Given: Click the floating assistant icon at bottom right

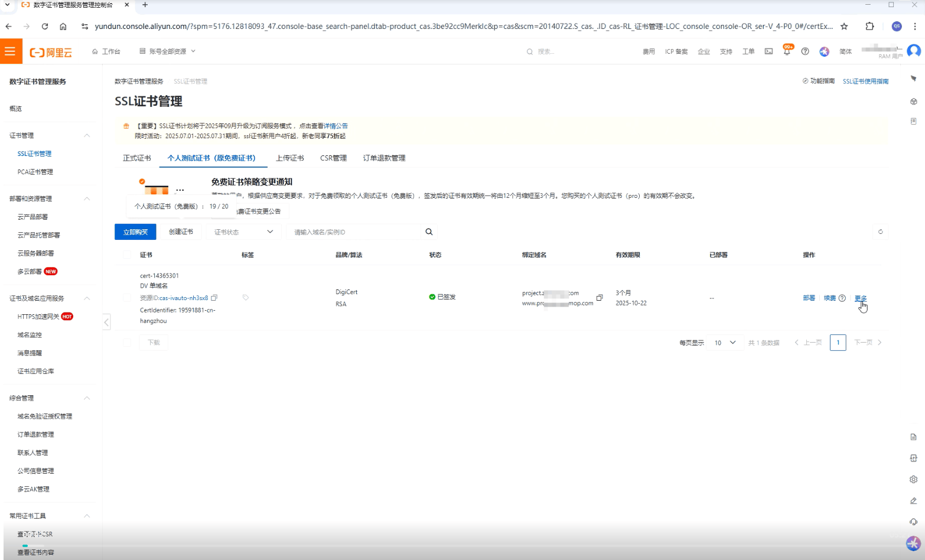Looking at the screenshot, I should 913,543.
